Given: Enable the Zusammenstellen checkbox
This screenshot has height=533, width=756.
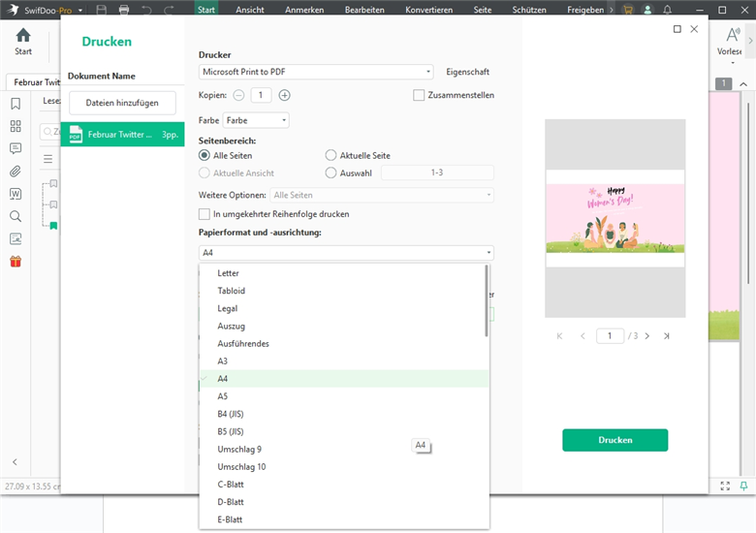Looking at the screenshot, I should click(419, 95).
